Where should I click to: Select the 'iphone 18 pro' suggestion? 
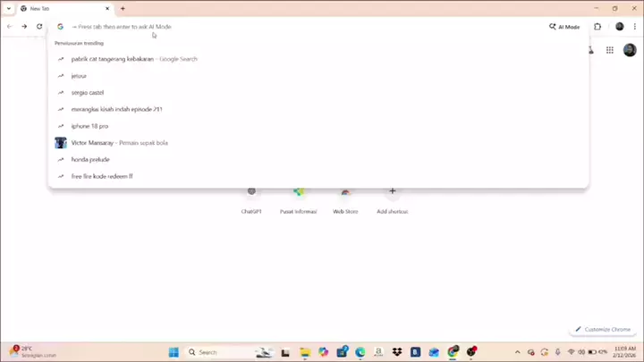tap(89, 126)
